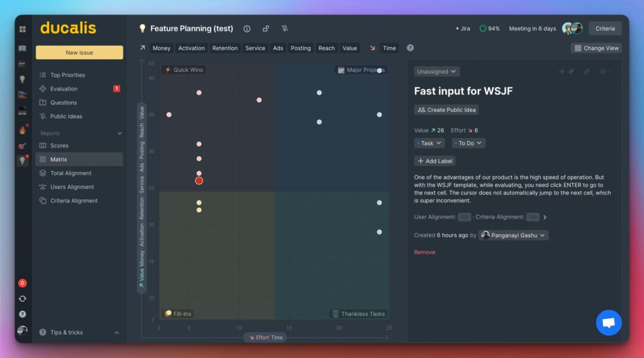
Task: Toggle the Money criterion filter chip
Action: (162, 48)
